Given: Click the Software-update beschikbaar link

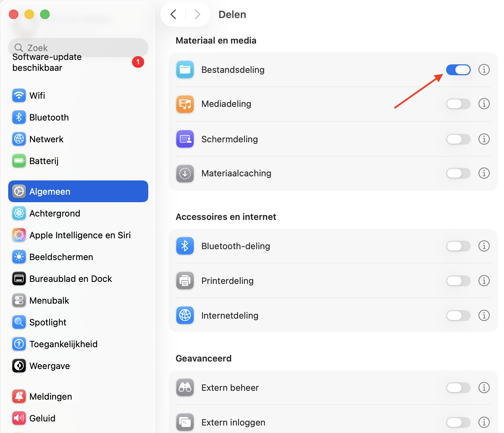Looking at the screenshot, I should pos(47,62).
